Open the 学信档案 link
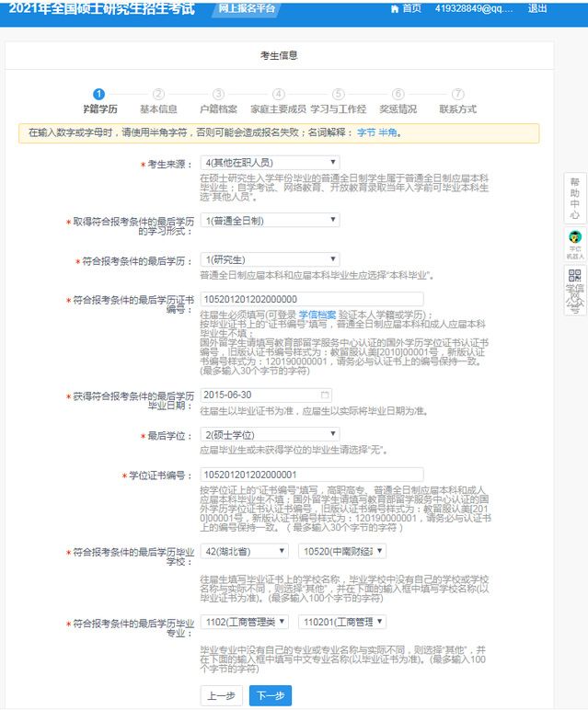 317,315
